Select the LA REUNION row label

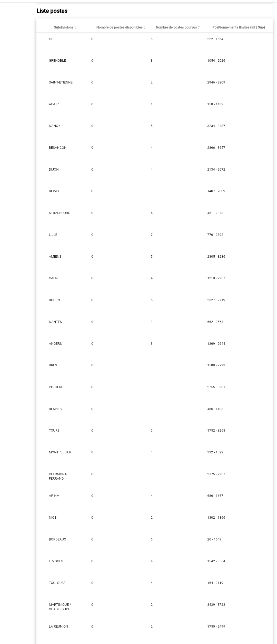(58, 627)
